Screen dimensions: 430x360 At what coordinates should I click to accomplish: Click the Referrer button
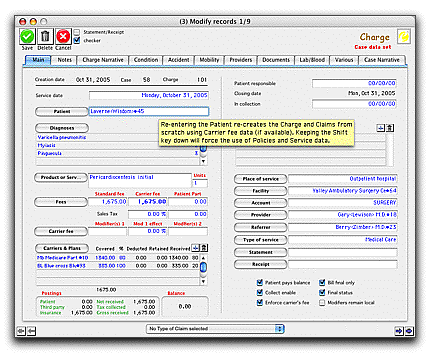(x=260, y=227)
